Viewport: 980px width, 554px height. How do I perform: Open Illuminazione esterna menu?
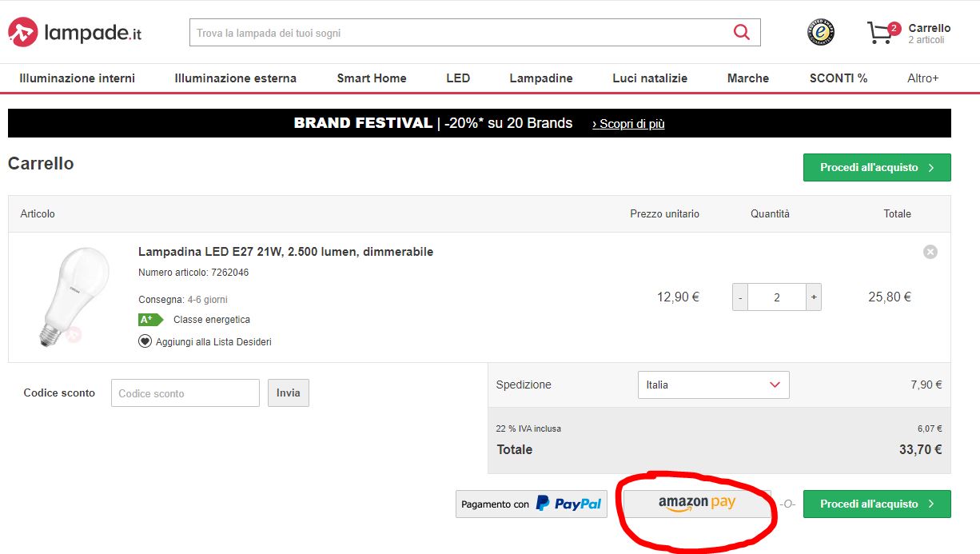point(236,78)
